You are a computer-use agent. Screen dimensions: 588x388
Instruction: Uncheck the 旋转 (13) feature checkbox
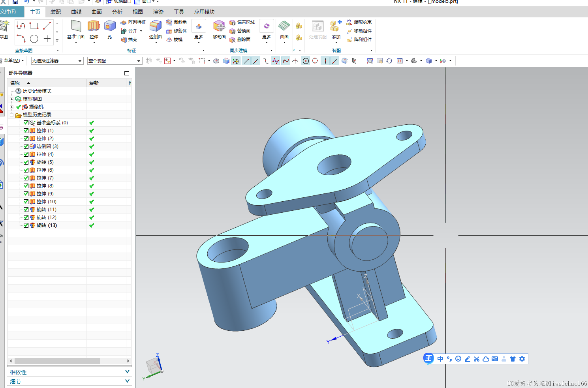26,225
